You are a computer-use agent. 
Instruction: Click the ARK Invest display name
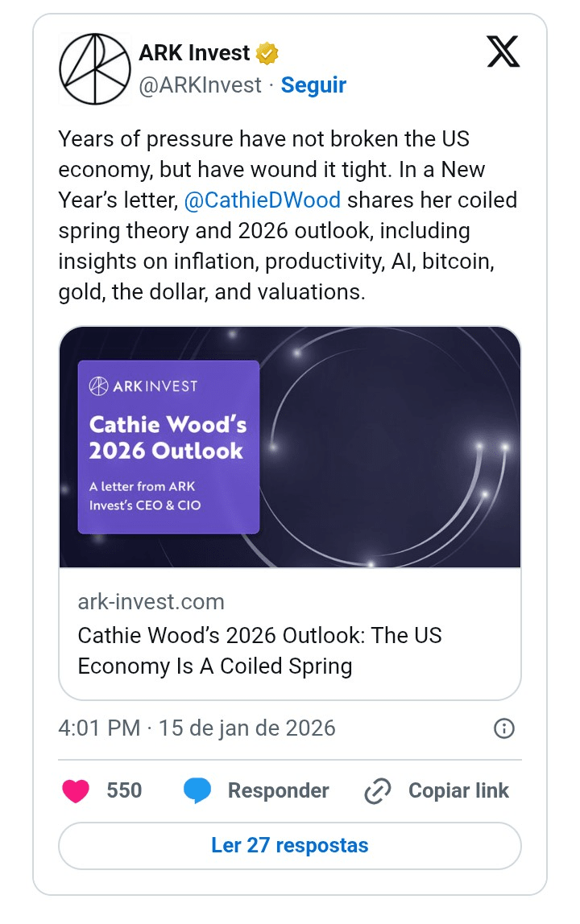point(194,54)
